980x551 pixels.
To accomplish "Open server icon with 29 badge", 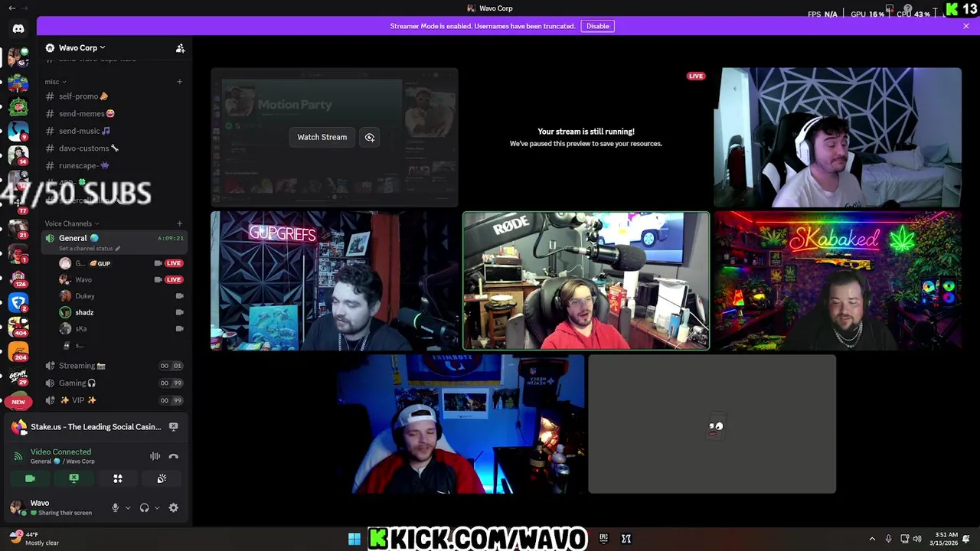I will tap(18, 377).
